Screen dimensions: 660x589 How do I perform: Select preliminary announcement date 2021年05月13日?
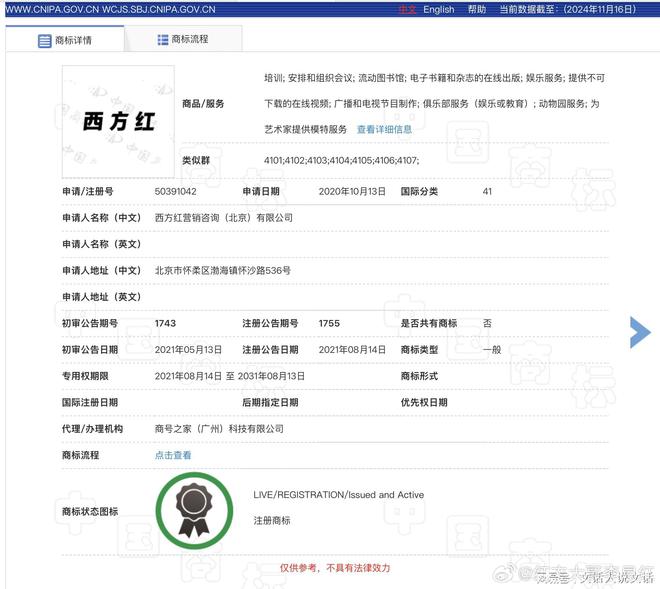click(188, 349)
